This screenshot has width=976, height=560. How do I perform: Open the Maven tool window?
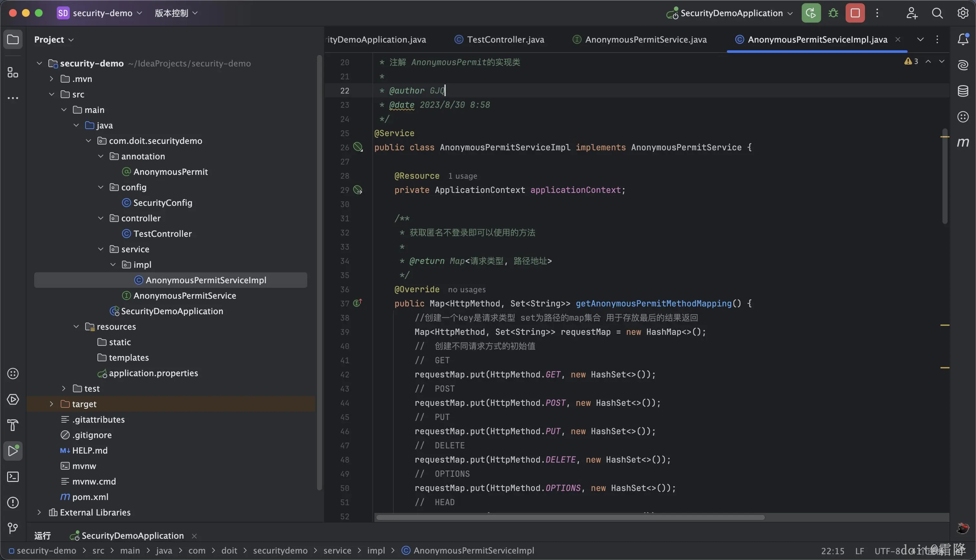pyautogui.click(x=962, y=143)
